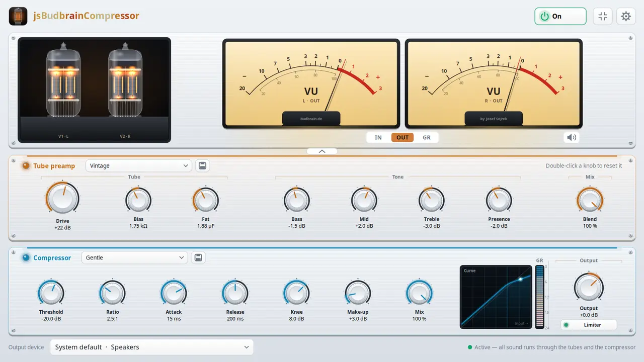Screen dimensions: 644x362
Task: Click the Blend mix knob
Action: point(590,200)
